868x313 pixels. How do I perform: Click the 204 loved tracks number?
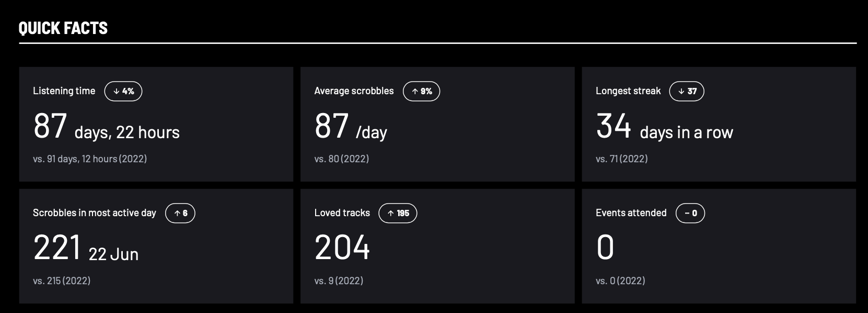342,248
